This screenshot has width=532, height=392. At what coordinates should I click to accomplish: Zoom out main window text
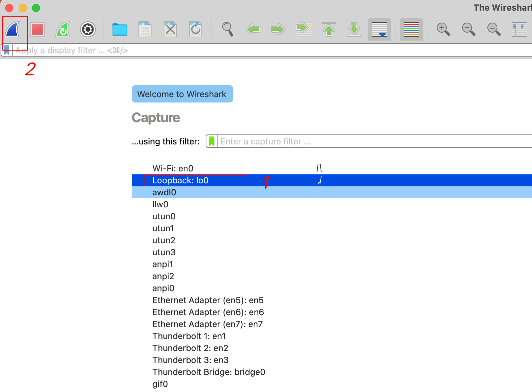[469, 29]
